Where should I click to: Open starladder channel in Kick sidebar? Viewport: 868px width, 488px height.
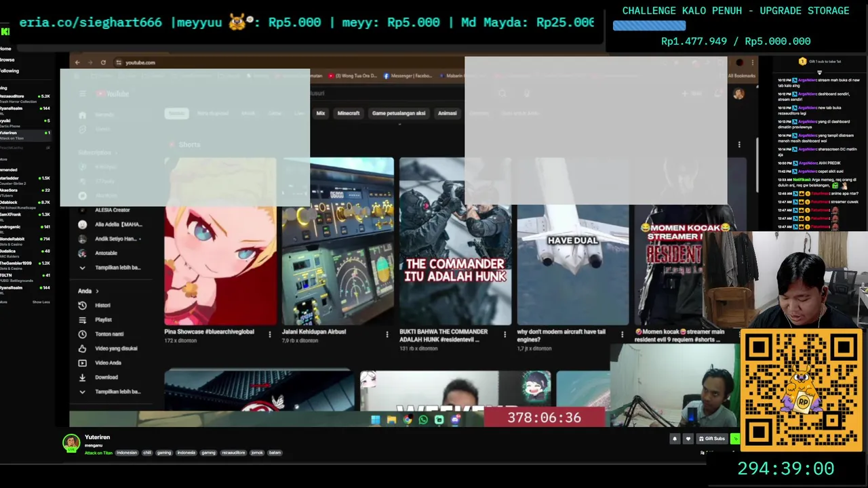[25, 180]
